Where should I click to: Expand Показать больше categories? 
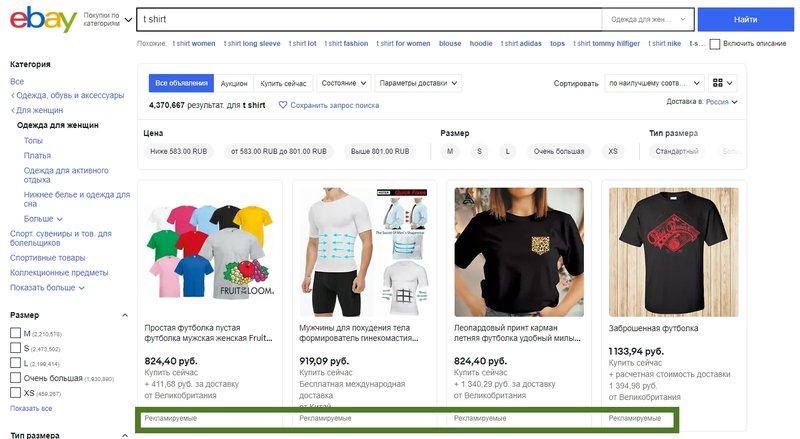click(x=47, y=287)
